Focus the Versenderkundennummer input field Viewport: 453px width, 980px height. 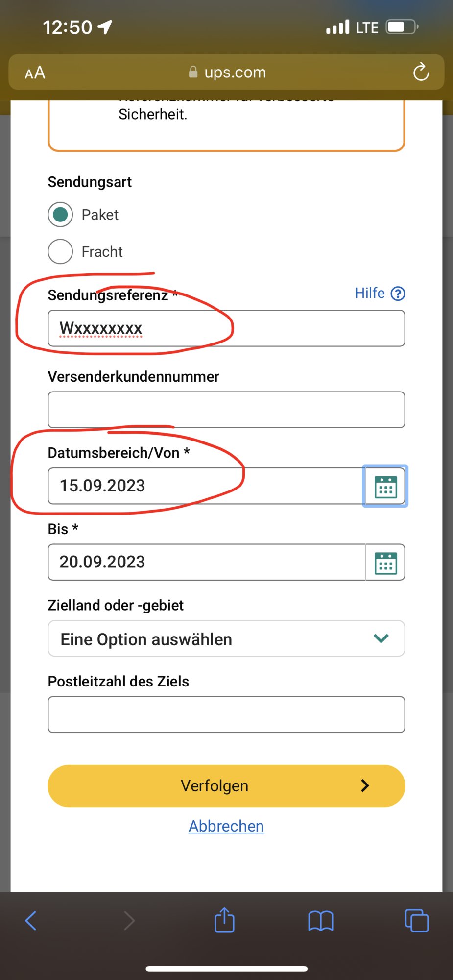(x=226, y=410)
